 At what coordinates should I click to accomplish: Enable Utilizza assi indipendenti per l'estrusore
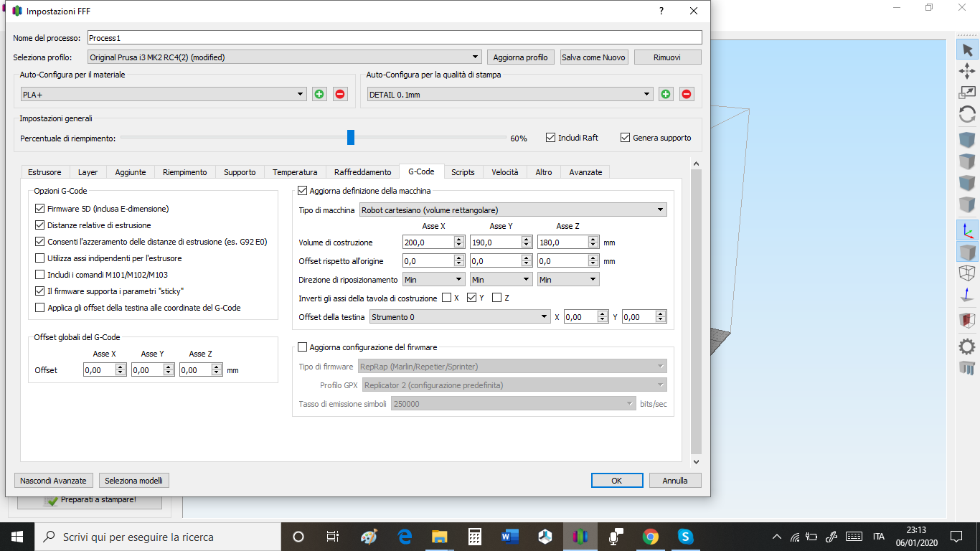click(40, 258)
